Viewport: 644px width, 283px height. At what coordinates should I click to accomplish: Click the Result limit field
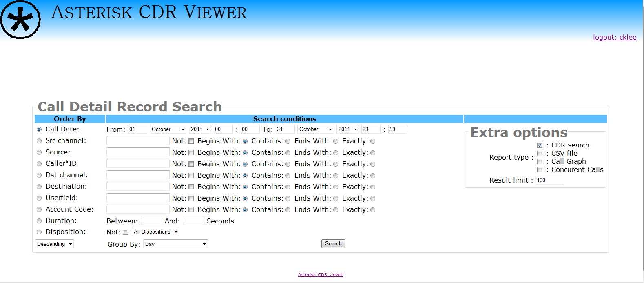tap(550, 180)
